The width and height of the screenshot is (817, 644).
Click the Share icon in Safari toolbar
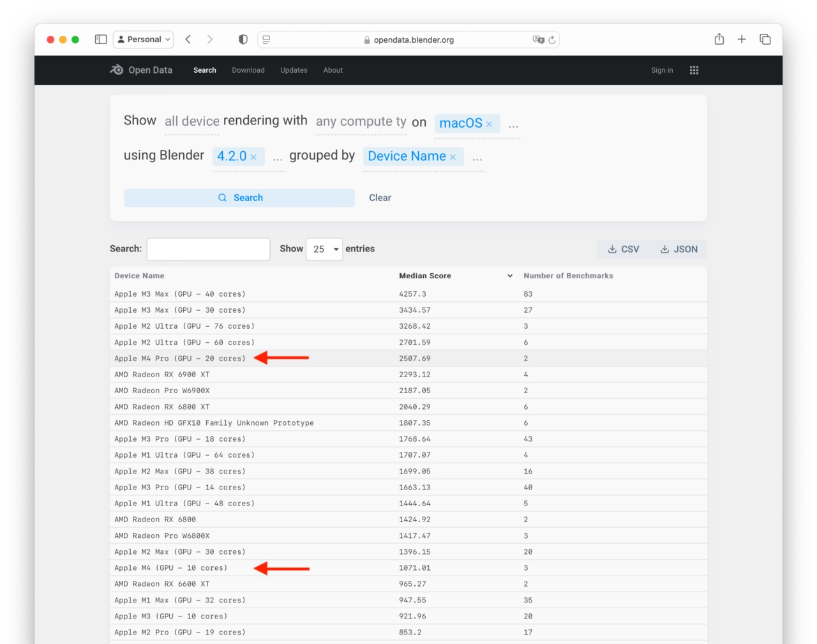point(719,39)
